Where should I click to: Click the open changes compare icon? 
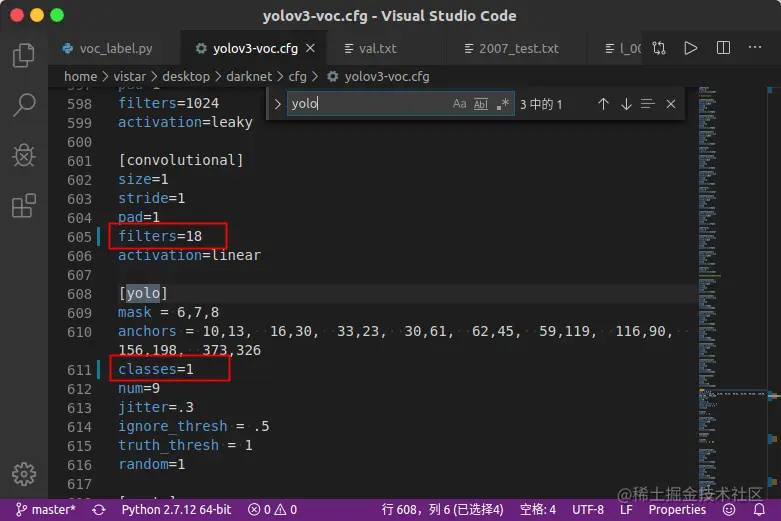[658, 48]
